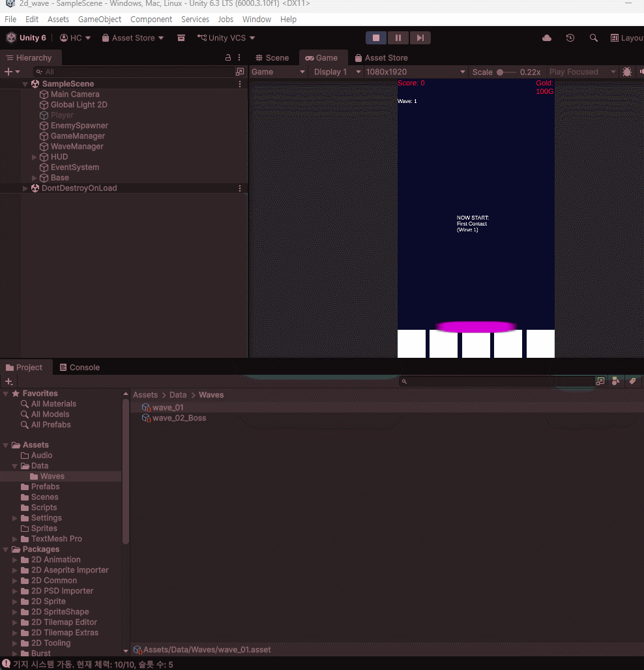Select EventSystem object
The height and width of the screenshot is (670, 644).
[x=74, y=167]
